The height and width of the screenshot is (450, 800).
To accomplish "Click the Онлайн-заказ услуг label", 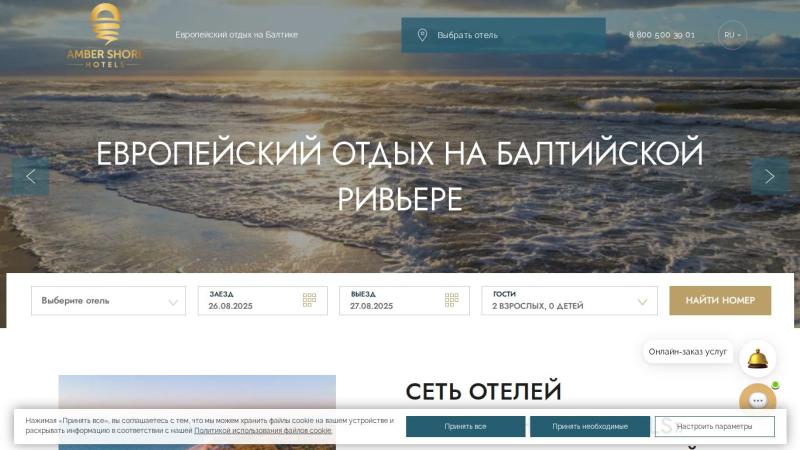I will click(x=688, y=352).
